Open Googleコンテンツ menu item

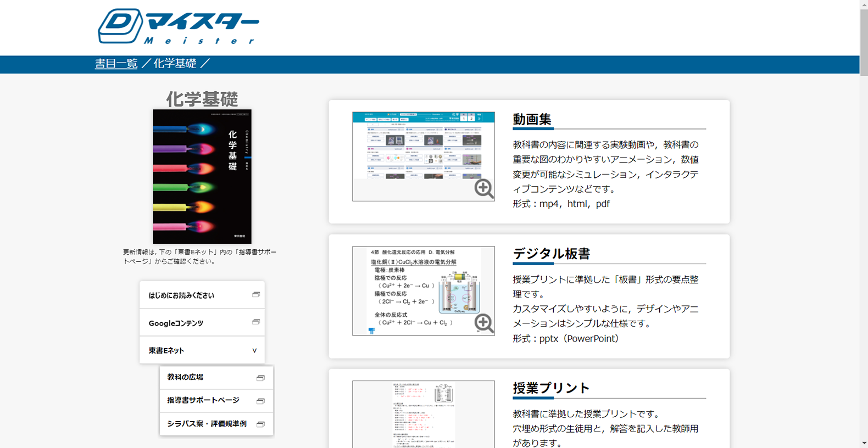(176, 323)
